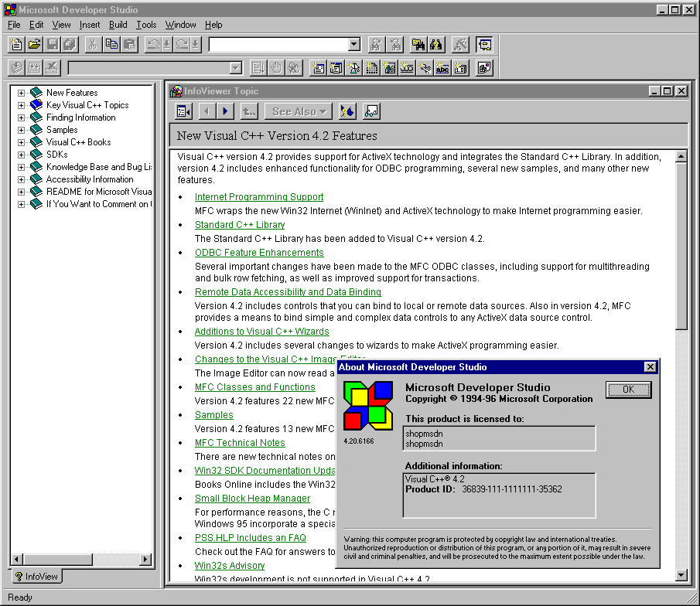Open the Tools menu
Screen dimensions: 700x606
[x=146, y=25]
